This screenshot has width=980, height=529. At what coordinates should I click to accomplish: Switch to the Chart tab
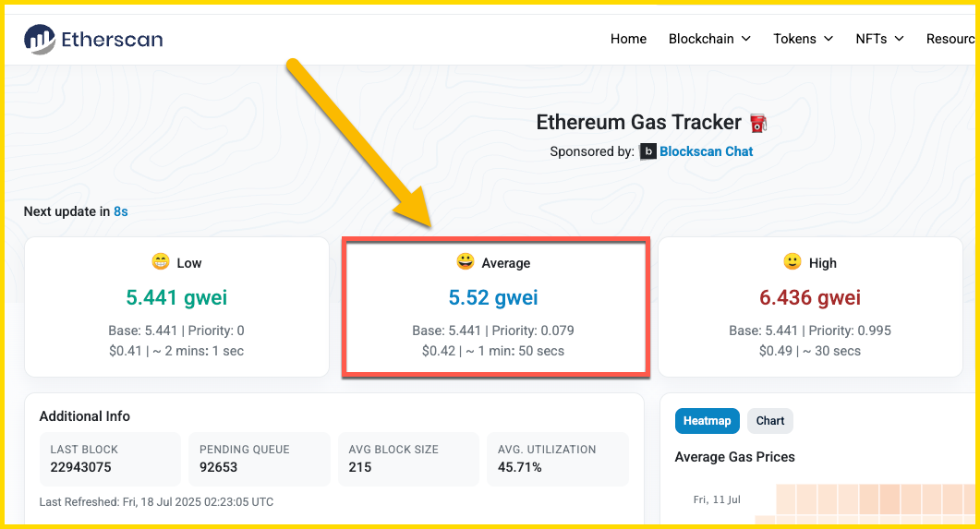coord(770,421)
